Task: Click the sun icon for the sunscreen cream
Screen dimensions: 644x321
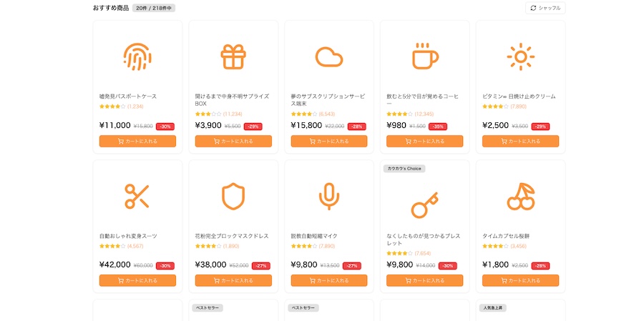Action: tap(520, 56)
